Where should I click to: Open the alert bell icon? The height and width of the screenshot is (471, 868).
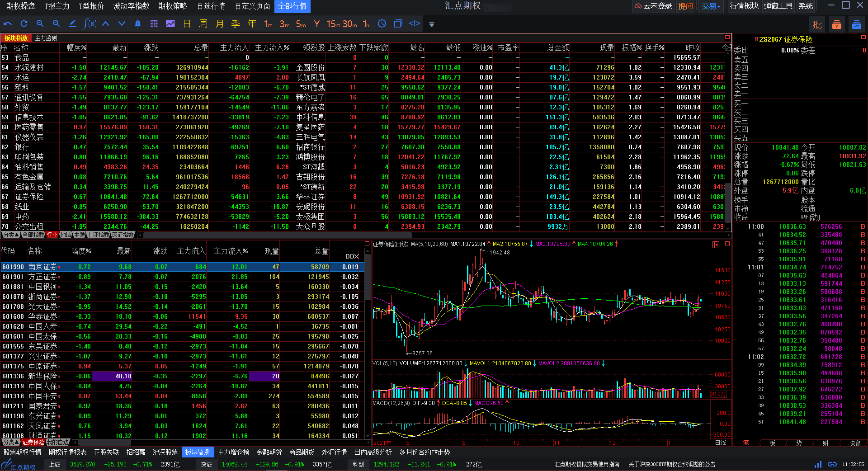(x=138, y=24)
